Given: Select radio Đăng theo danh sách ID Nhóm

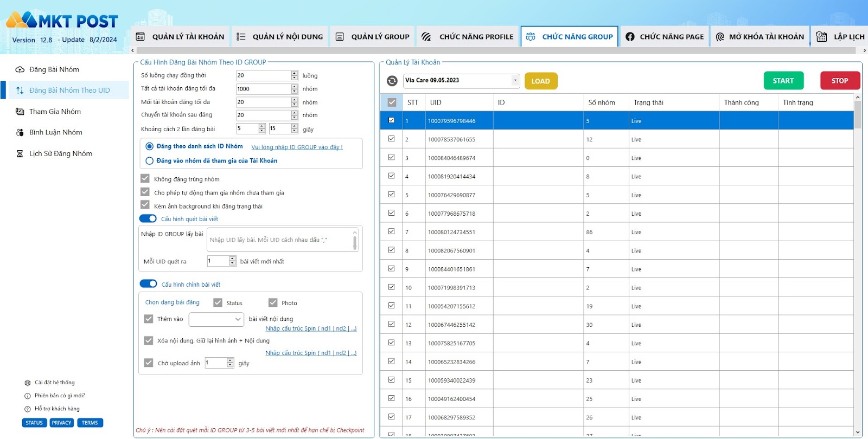Looking at the screenshot, I should 150,146.
